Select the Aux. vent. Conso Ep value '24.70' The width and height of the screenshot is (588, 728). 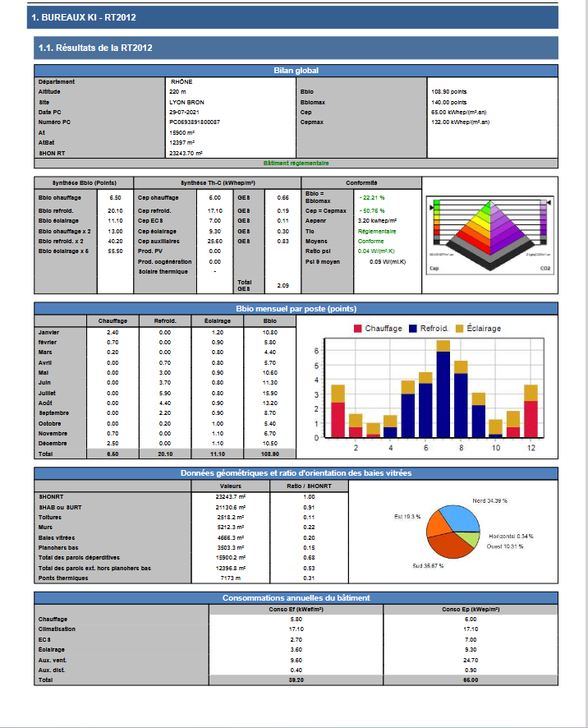(471, 661)
